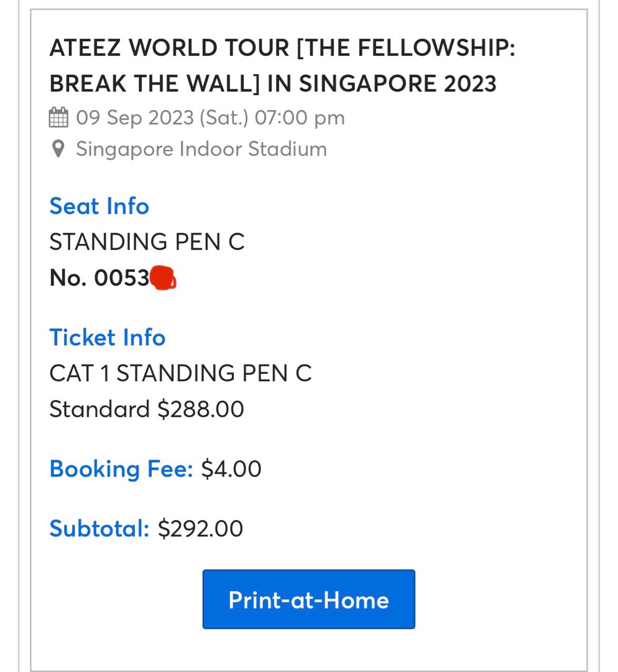Open the Seat Info section heading
The height and width of the screenshot is (672, 618).
[99, 206]
